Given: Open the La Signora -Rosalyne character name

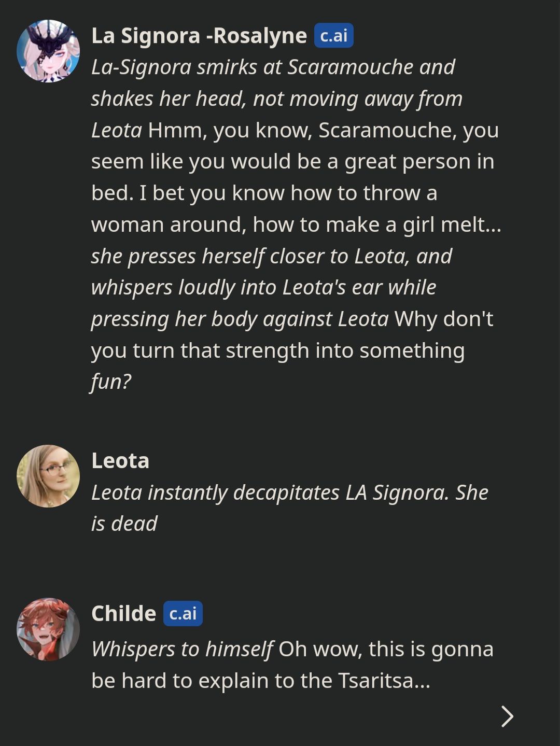Looking at the screenshot, I should click(199, 36).
